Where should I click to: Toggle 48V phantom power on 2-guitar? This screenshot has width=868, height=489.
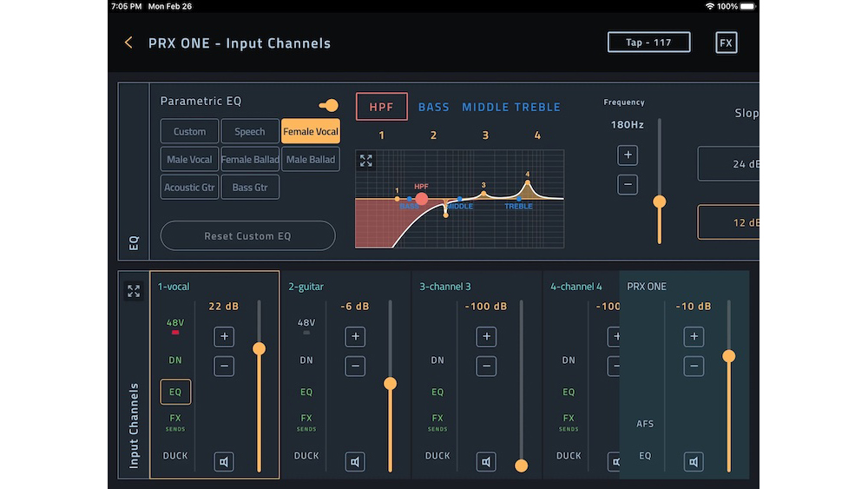(306, 326)
